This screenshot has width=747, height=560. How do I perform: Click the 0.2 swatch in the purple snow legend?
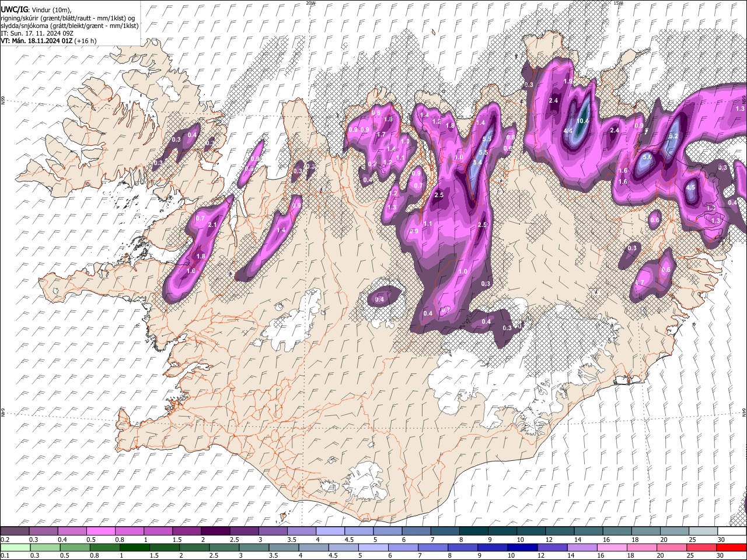coord(15,531)
